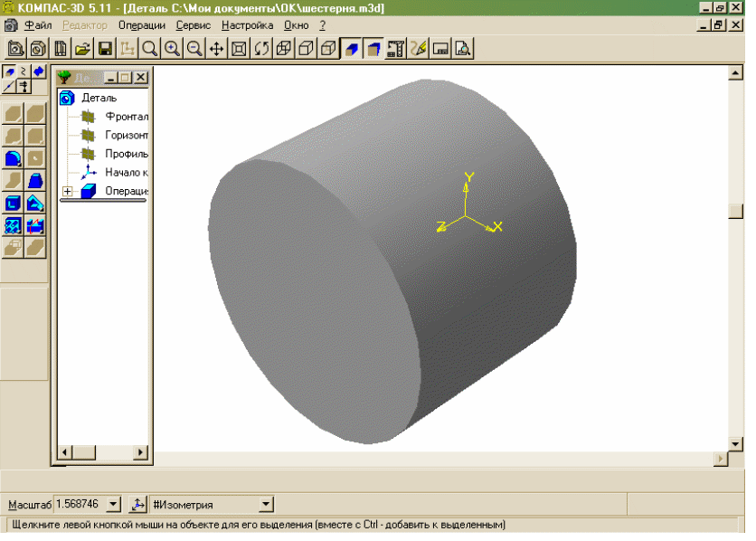This screenshot has height=541, width=756.
Task: Activate the Pan (move view) tool
Action: [x=217, y=49]
